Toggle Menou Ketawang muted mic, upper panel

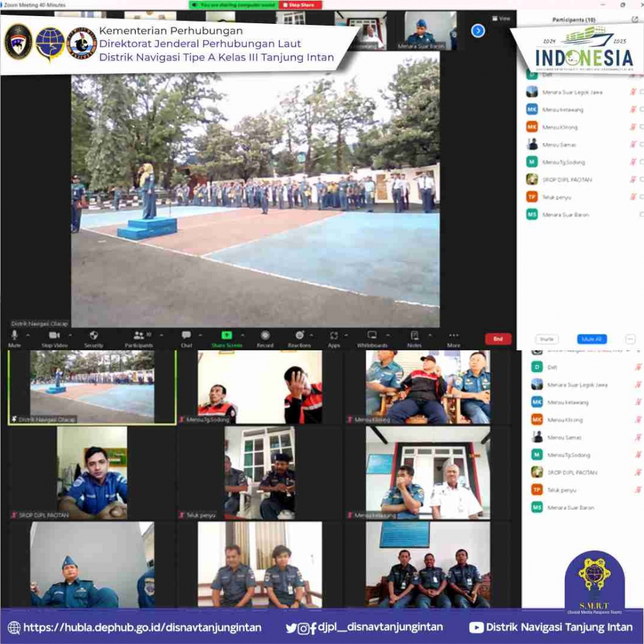[x=633, y=109]
